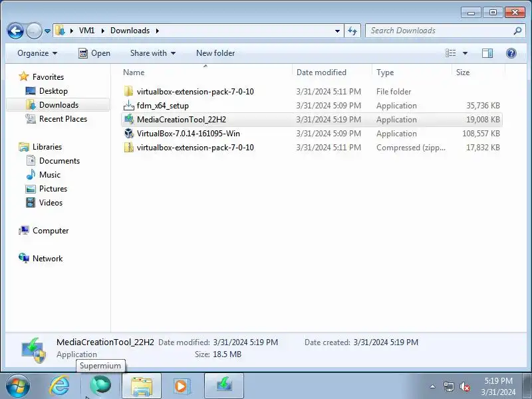Go back with the blue Back arrow

click(15, 31)
